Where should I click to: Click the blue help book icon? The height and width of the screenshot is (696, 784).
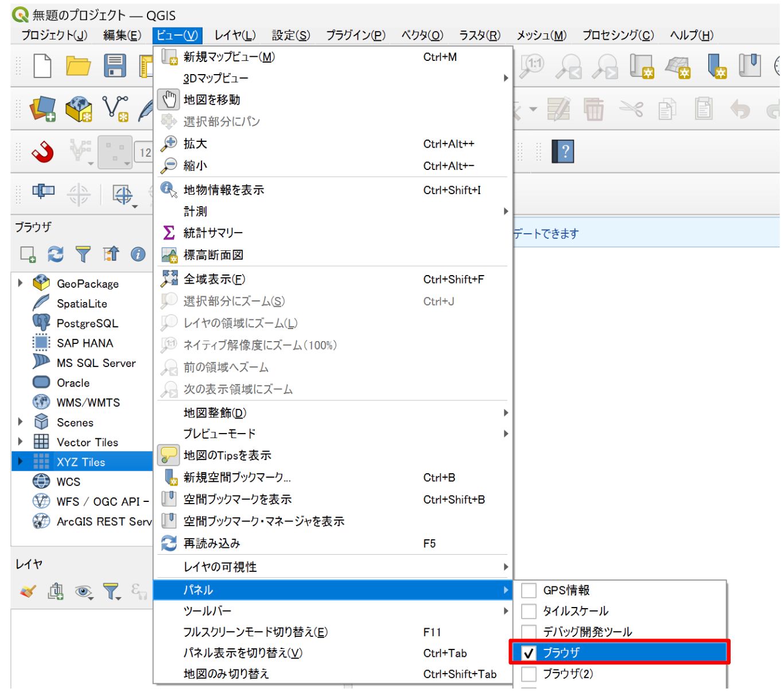[x=562, y=152]
